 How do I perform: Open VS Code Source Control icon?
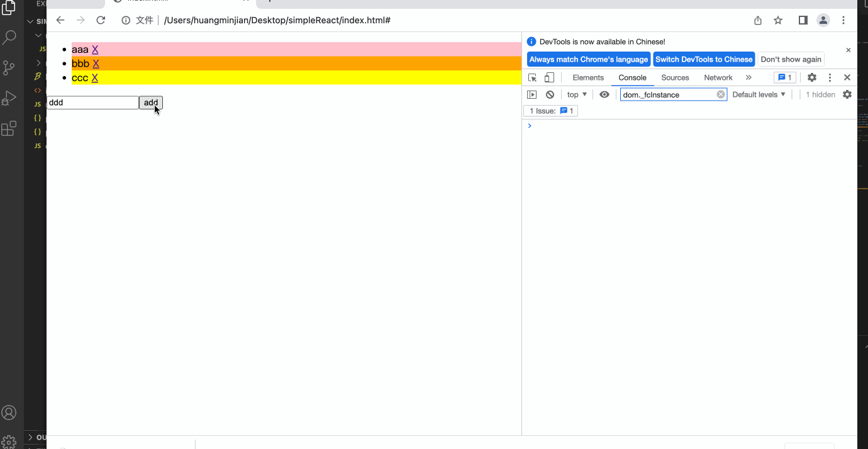click(9, 68)
